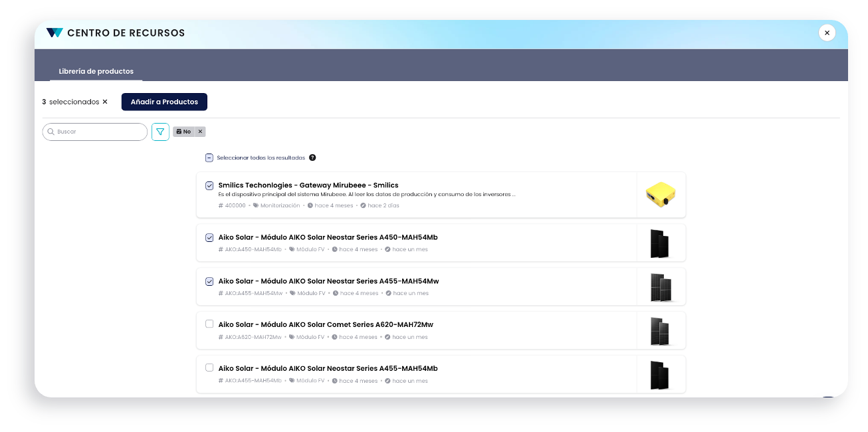
Task: Click title Neostar Series A455-MAH54Mw
Action: 328,281
